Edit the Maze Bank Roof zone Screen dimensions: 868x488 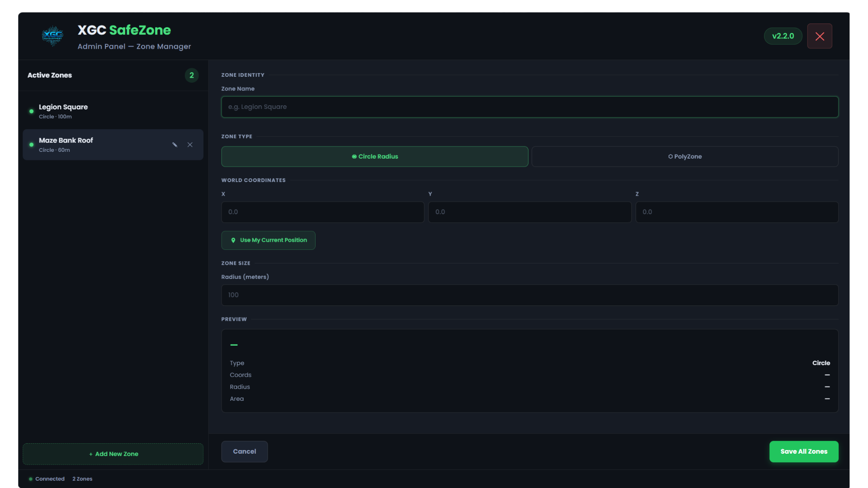tap(175, 145)
